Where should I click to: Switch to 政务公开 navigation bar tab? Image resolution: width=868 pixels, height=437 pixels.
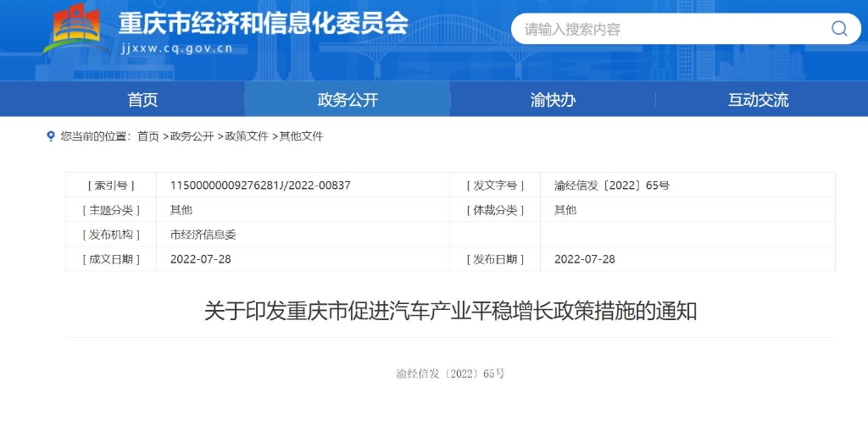coord(348,100)
